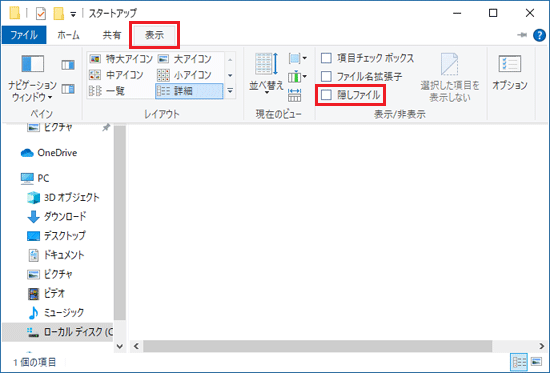Open ピクチャ folder under PC

click(x=50, y=274)
